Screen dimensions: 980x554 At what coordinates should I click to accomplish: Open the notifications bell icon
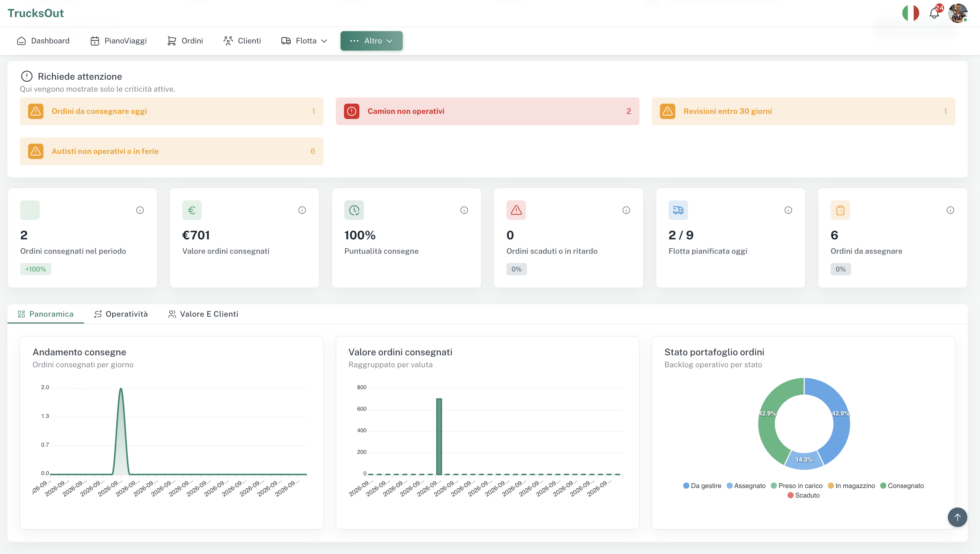click(934, 13)
